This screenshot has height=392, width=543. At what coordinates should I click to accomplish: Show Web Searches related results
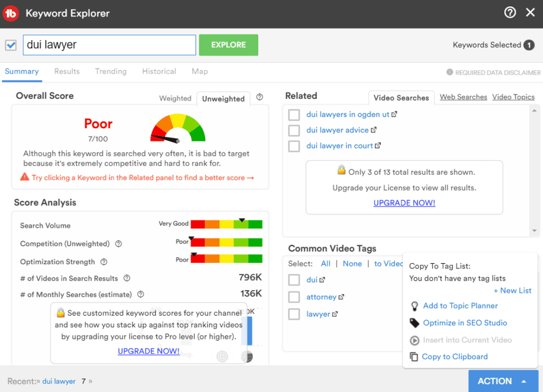click(463, 97)
